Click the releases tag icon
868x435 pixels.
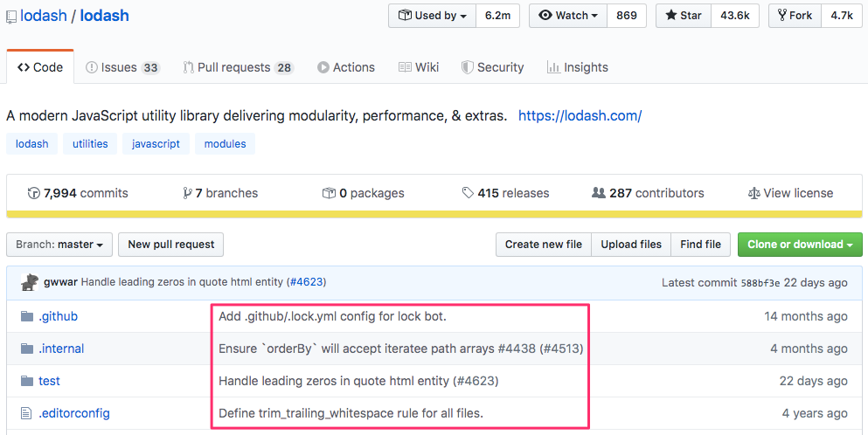tap(468, 192)
